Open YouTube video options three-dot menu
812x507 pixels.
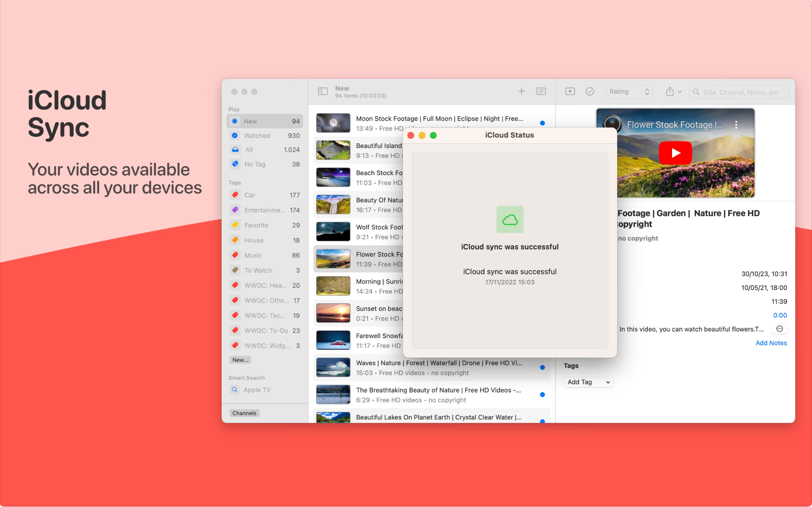(736, 125)
